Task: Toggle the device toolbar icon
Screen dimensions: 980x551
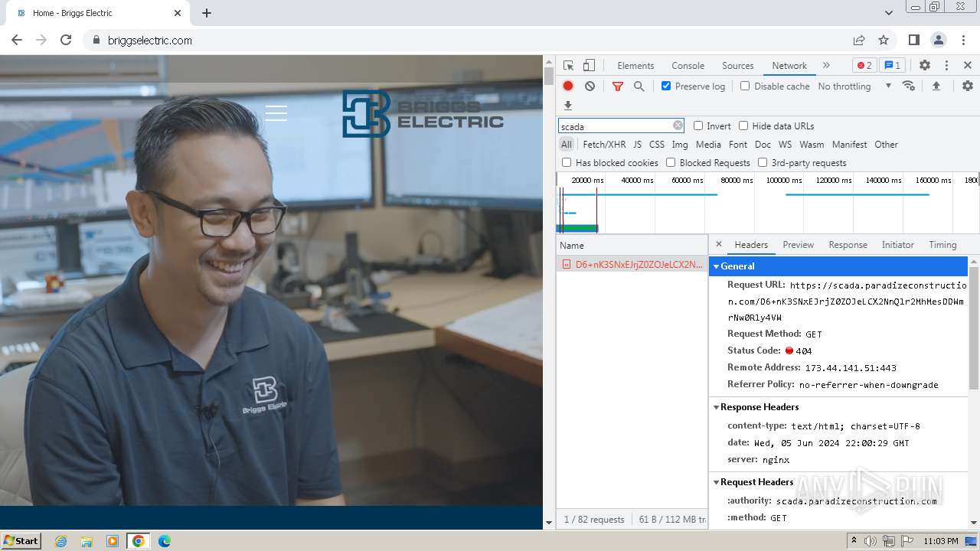Action: (589, 66)
